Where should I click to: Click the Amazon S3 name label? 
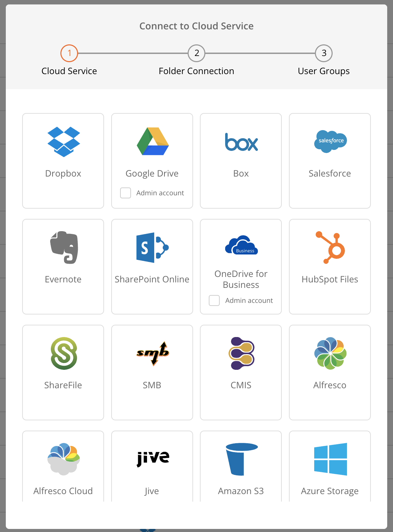[241, 491]
